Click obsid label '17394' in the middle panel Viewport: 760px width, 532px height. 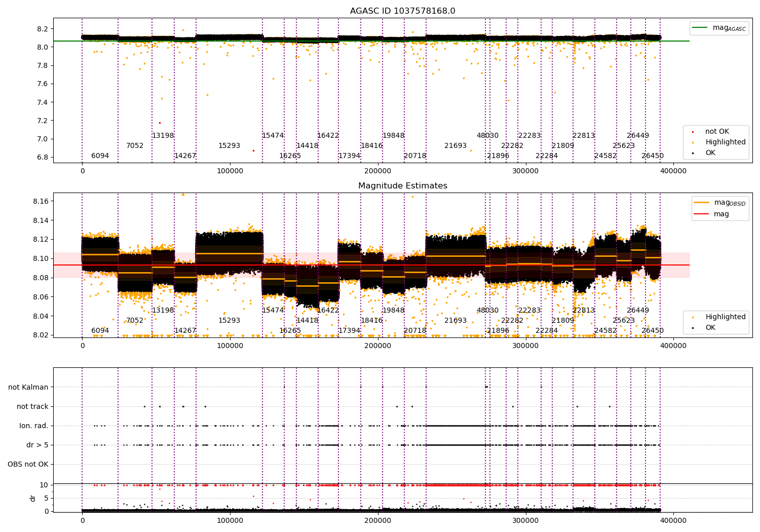[x=350, y=331]
